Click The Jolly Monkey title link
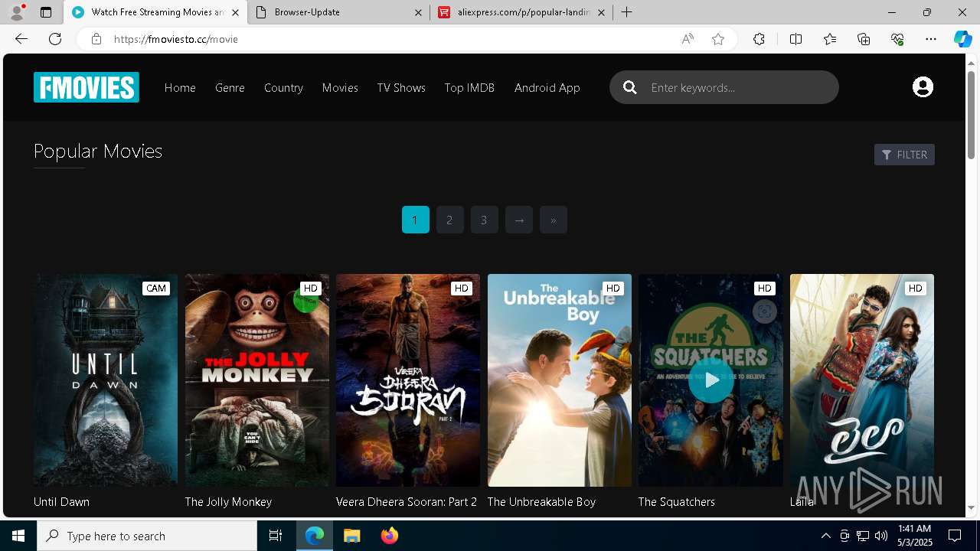Screen dimensions: 980x551 coord(228,502)
